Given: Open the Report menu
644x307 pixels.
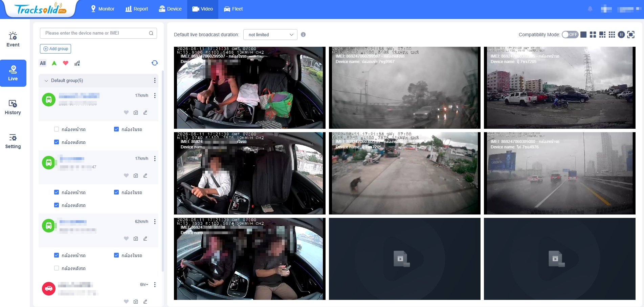Looking at the screenshot, I should pos(137,9).
